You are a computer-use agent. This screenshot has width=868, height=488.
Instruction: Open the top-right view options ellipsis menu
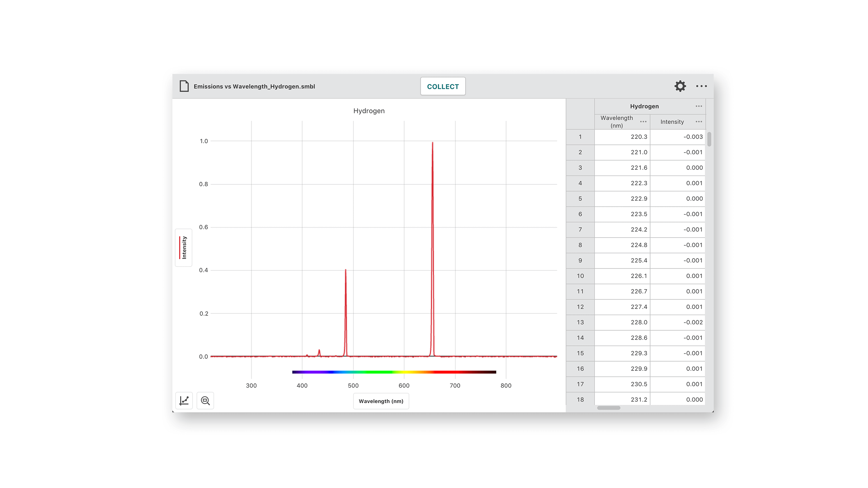point(701,86)
